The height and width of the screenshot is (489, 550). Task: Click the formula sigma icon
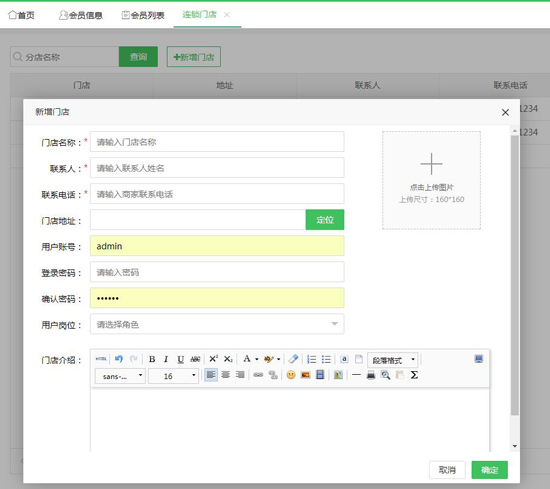point(414,375)
